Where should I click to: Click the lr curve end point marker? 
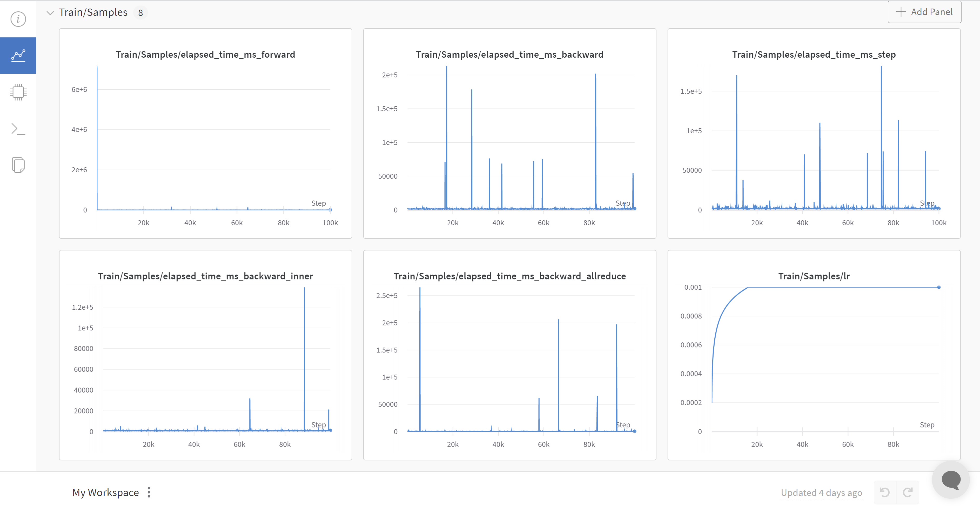tap(939, 287)
